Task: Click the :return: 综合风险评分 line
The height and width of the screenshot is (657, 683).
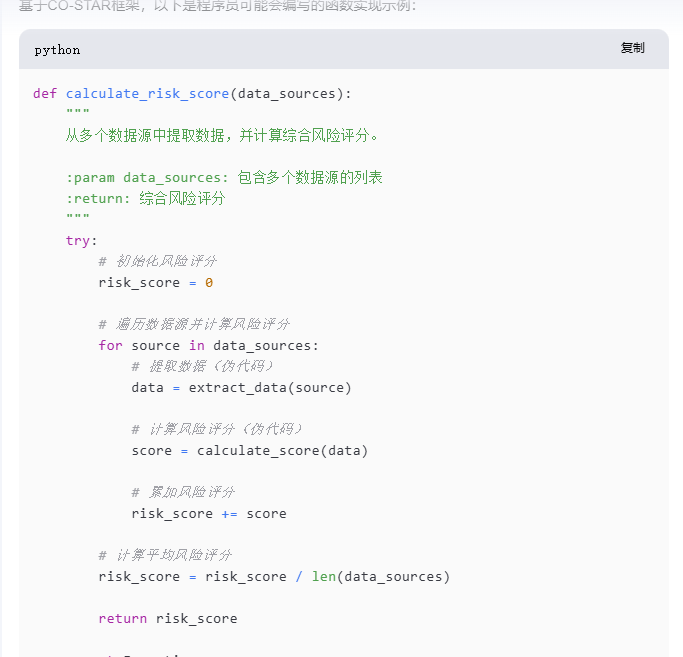Action: point(145,198)
